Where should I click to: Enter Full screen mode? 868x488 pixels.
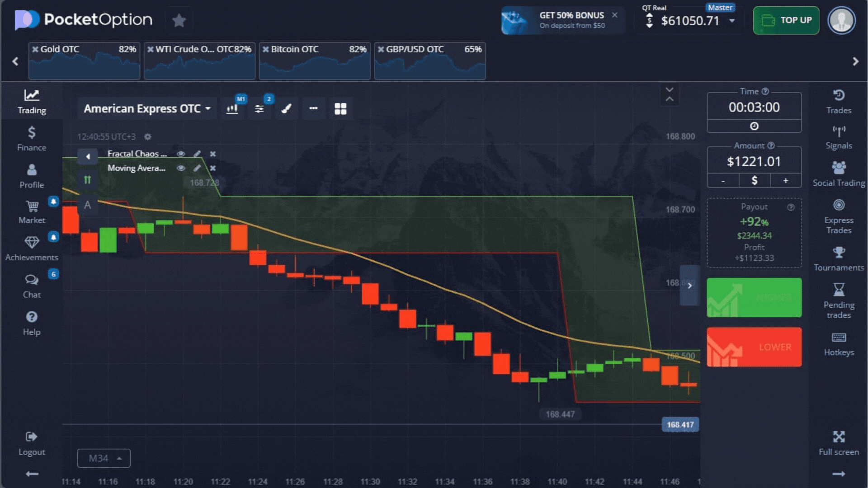[838, 443]
